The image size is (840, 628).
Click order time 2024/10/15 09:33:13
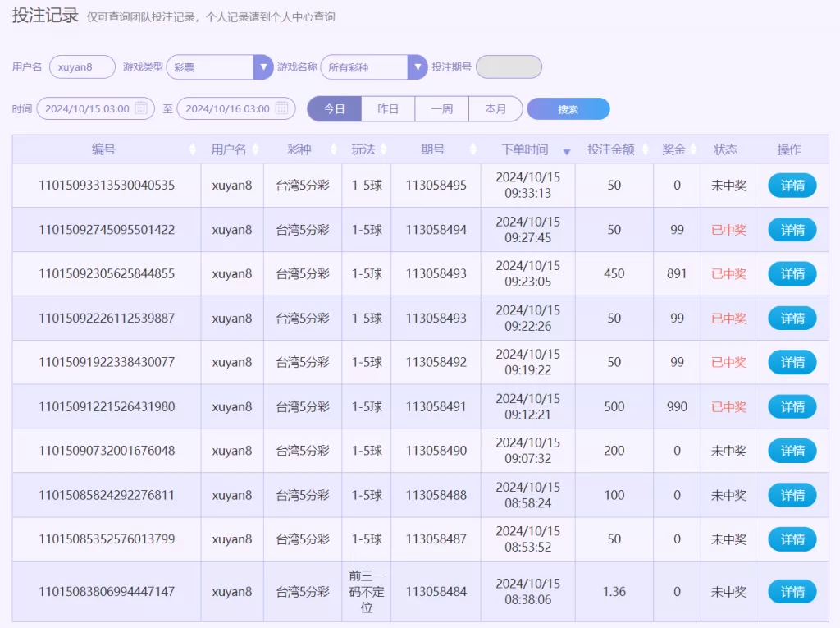(528, 185)
